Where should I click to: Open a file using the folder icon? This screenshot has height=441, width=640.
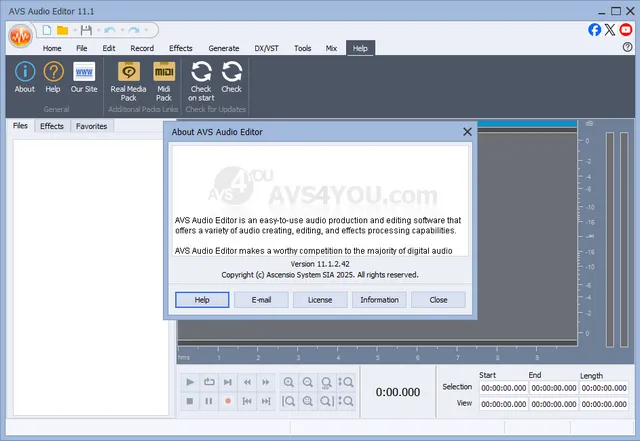click(x=62, y=30)
